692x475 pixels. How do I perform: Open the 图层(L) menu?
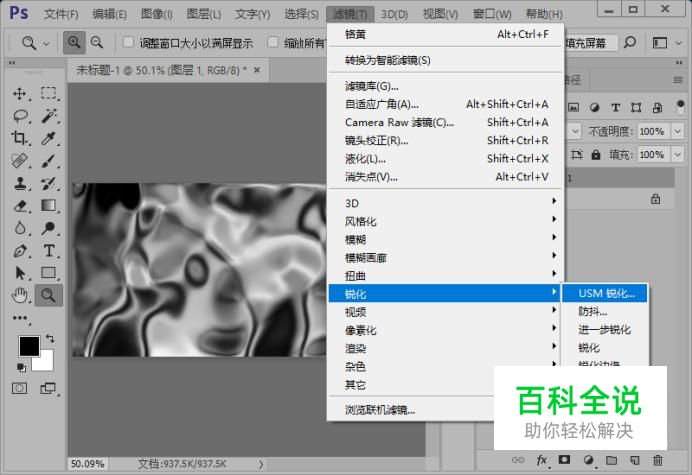[203, 14]
